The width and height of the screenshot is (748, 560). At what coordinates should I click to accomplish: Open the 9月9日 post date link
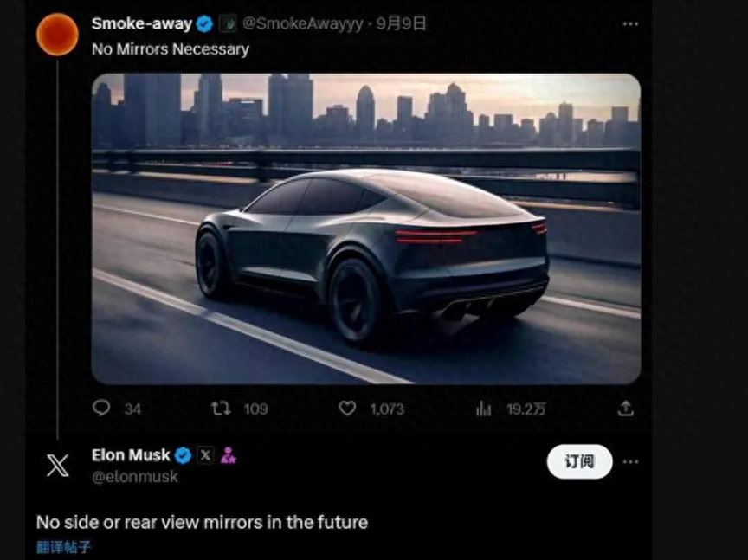(x=401, y=23)
